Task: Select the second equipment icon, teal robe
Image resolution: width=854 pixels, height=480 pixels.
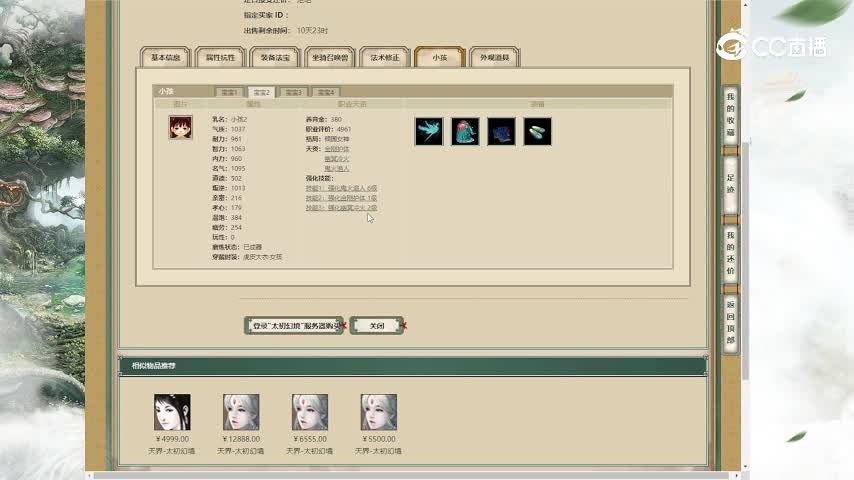Action: tap(465, 131)
